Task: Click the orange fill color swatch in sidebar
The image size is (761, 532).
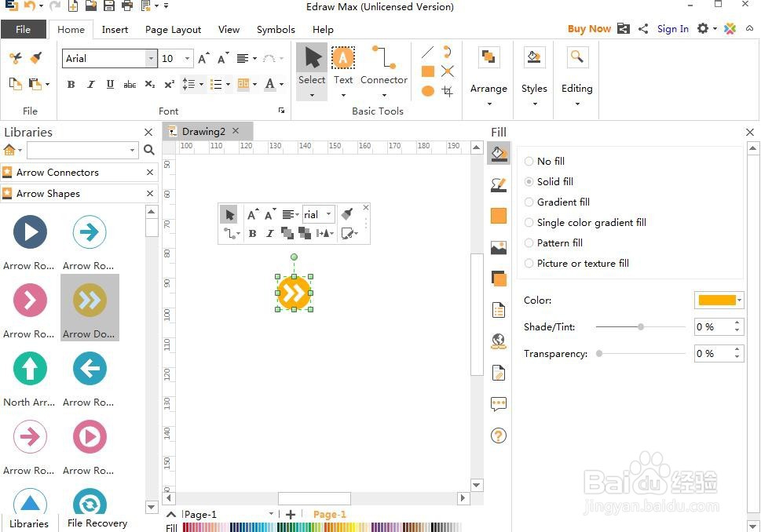Action: click(x=499, y=216)
